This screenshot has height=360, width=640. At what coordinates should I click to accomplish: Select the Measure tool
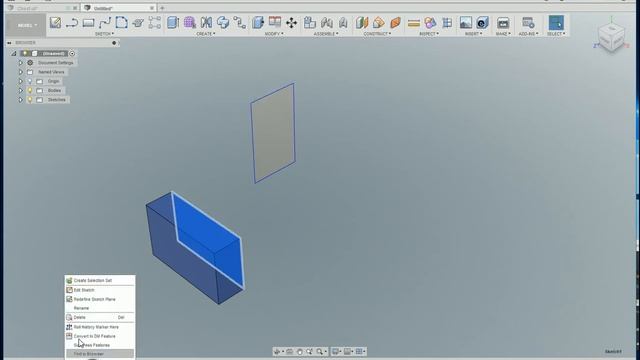point(413,23)
